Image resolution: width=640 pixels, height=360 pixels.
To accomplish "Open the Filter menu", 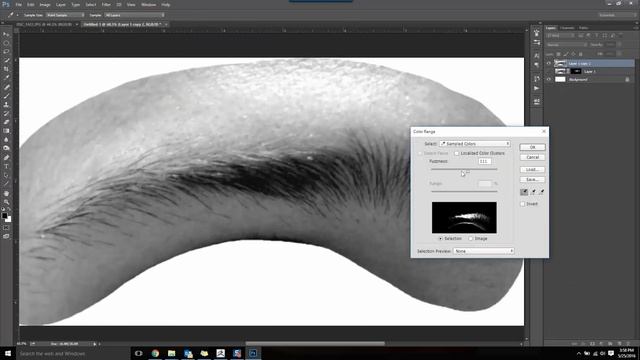I will tap(106, 5).
